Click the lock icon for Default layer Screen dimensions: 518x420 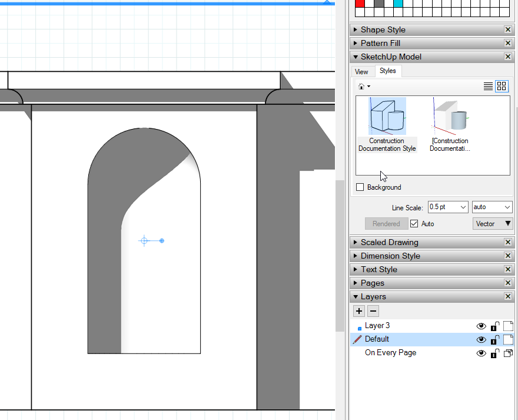496,339
